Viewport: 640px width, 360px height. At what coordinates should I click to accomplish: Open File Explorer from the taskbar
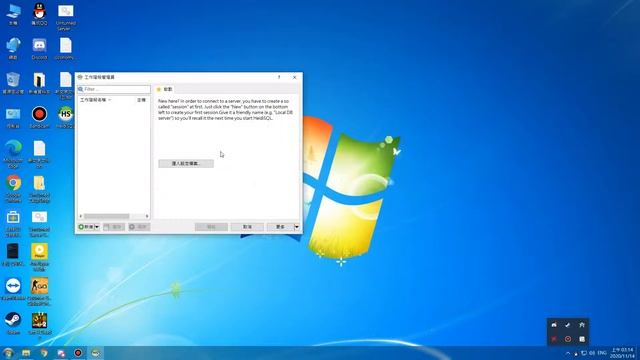coord(26,353)
